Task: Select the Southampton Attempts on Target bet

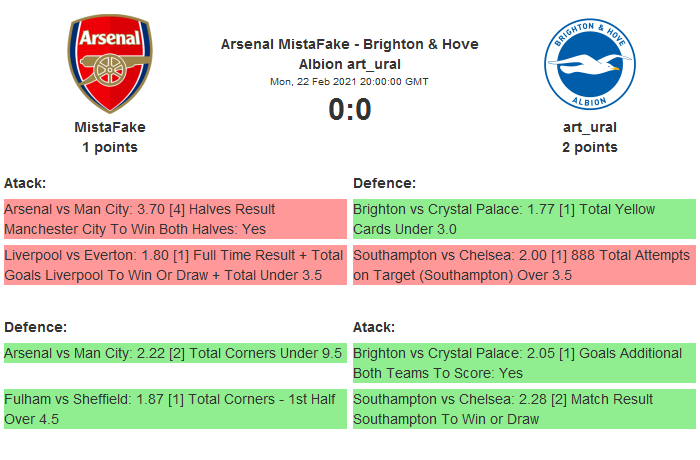Action: (x=523, y=266)
